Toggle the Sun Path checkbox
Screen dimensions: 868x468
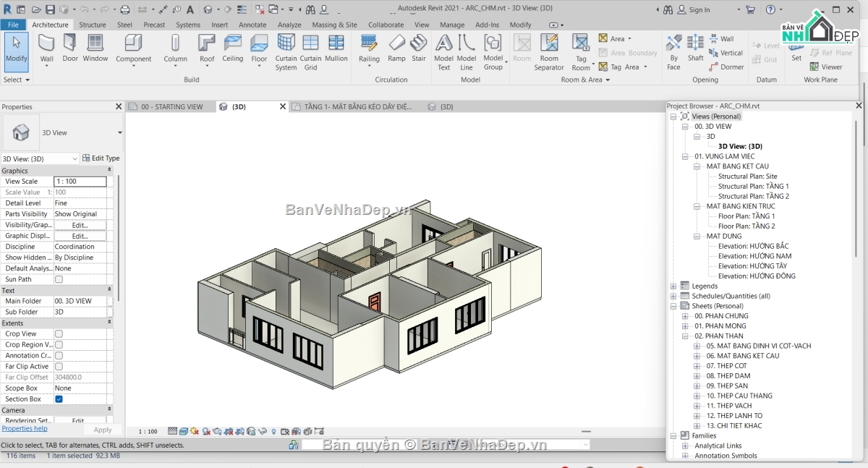[x=59, y=279]
